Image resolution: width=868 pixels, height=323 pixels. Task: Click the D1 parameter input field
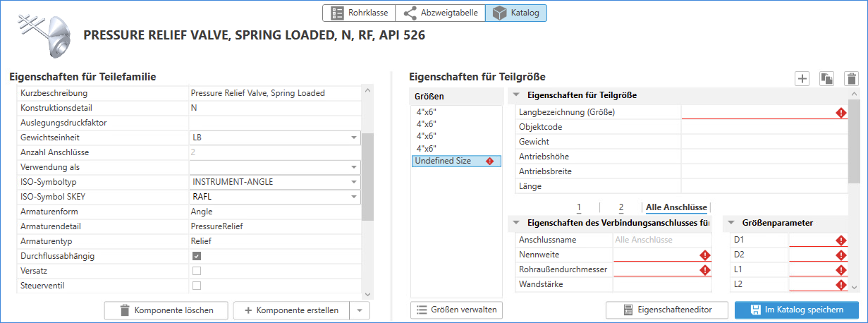tap(818, 240)
